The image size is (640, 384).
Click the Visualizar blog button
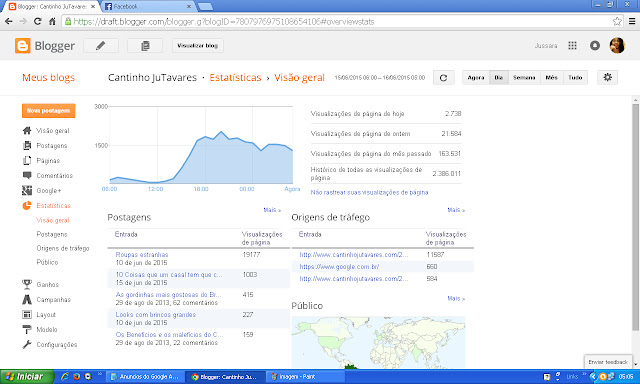(x=198, y=46)
